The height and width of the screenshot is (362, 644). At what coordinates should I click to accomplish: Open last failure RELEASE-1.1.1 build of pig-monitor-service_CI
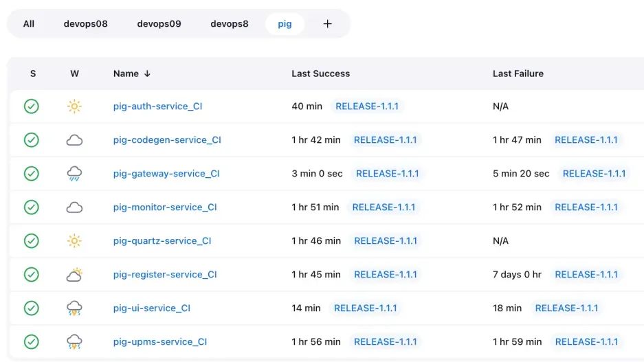(x=586, y=207)
